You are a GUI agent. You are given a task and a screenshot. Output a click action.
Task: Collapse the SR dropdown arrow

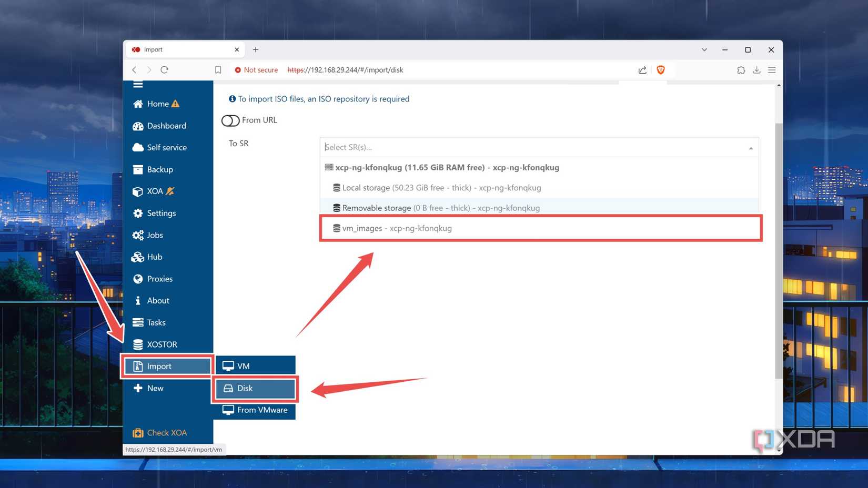pos(751,148)
